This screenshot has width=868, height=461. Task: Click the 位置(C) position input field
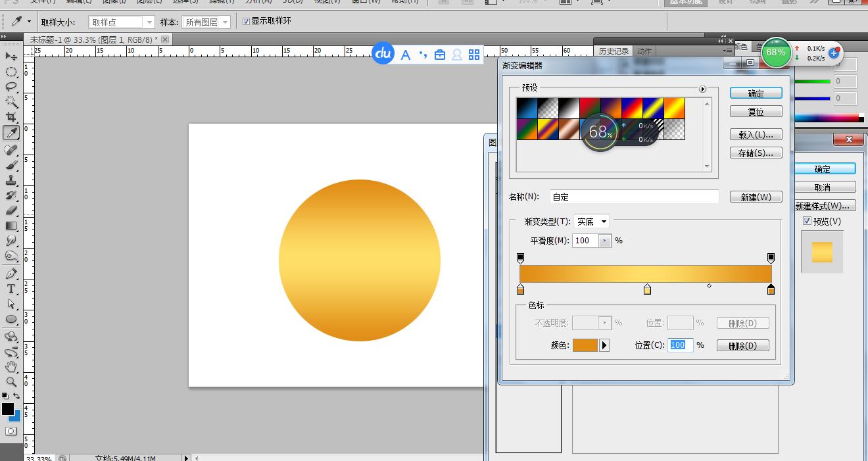(679, 345)
